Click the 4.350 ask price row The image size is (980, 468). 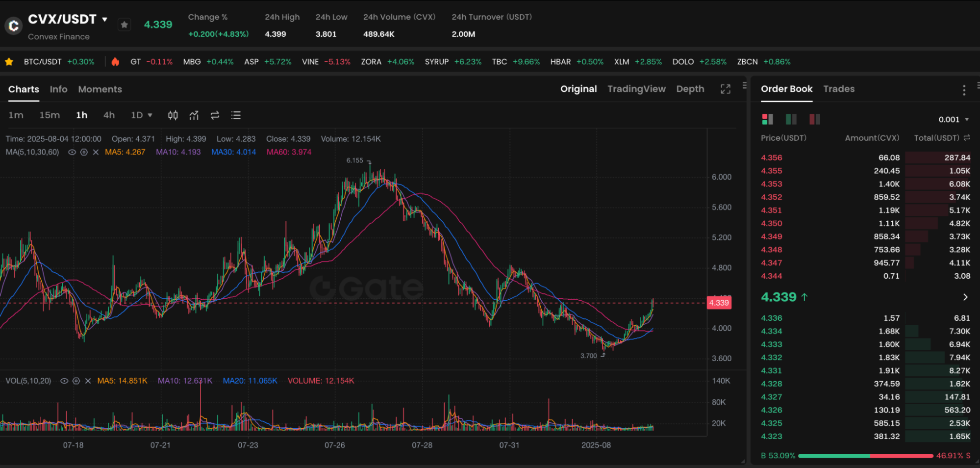(x=865, y=223)
